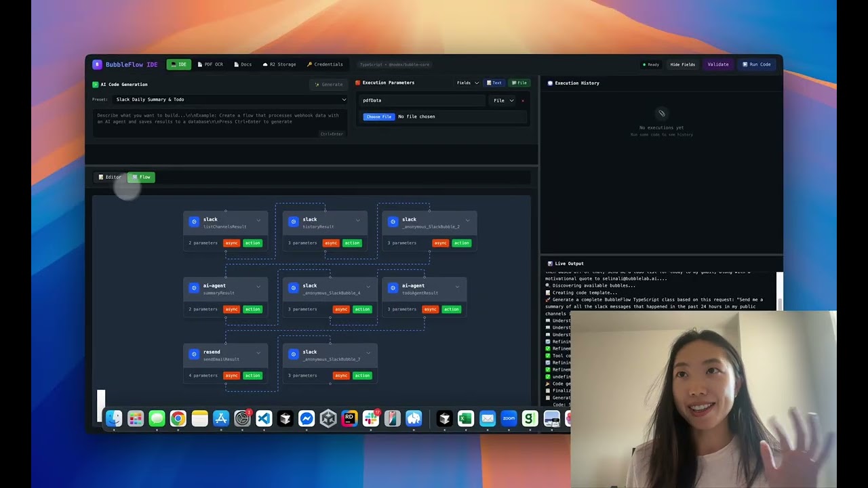This screenshot has height=488, width=868.
Task: Click the BubbleFlow IDE logo icon
Action: pyautogui.click(x=97, y=64)
